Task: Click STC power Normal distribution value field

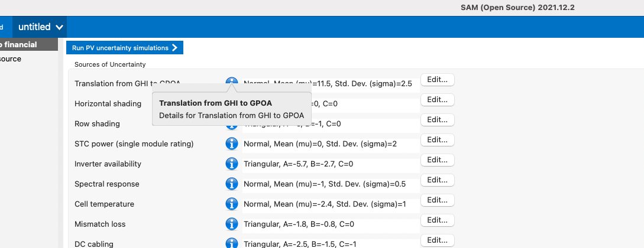Action: pyautogui.click(x=331, y=144)
